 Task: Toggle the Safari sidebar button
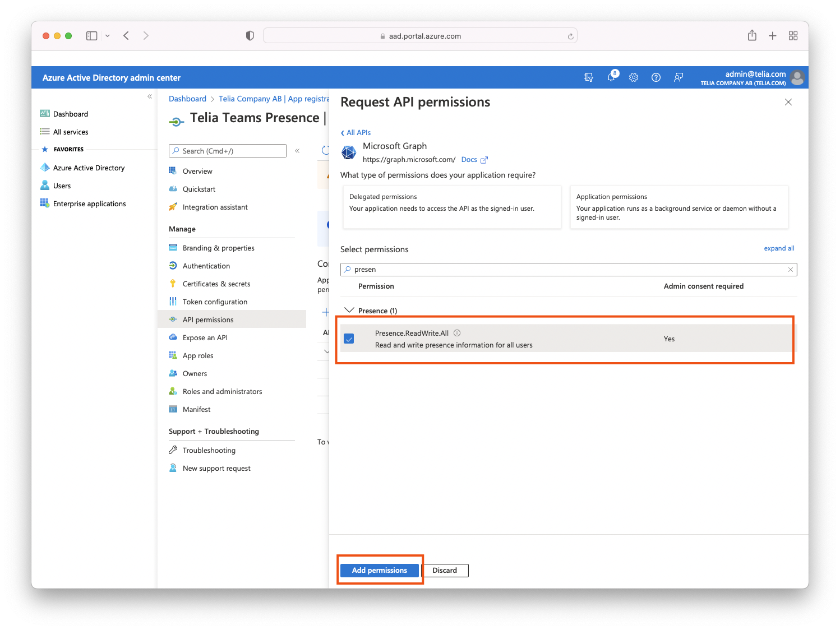91,36
